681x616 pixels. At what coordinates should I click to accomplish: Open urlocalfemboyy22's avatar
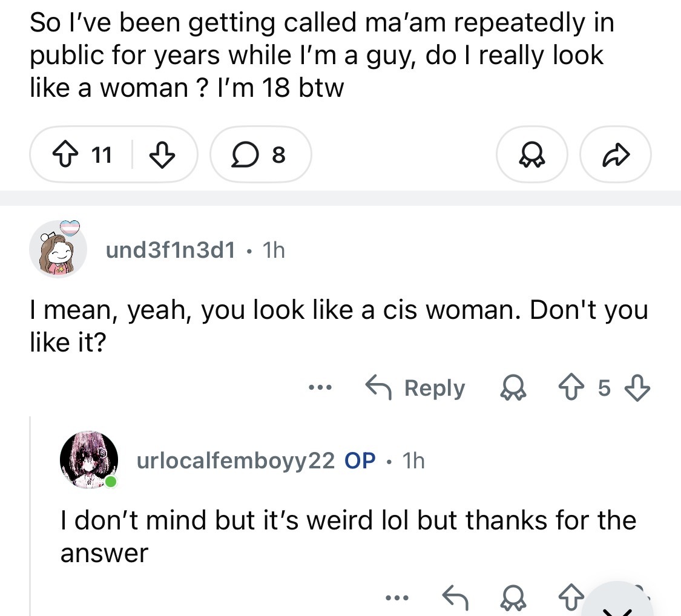pos(88,461)
